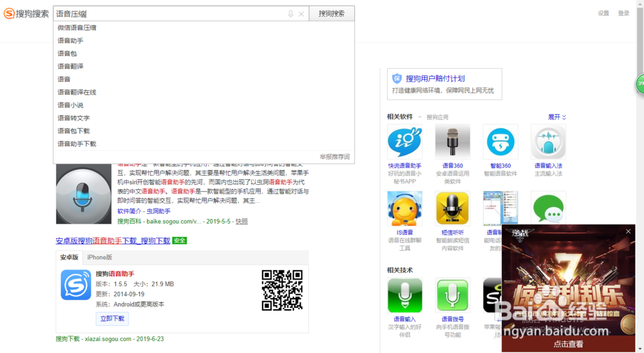The height and width of the screenshot is (353, 644).
Task: Close the game advertisement popup
Action: click(628, 231)
